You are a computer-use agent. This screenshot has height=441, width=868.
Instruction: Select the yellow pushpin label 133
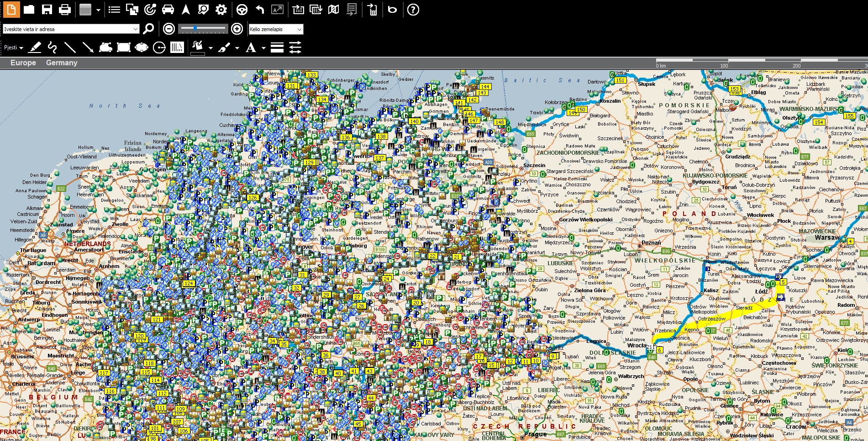click(311, 75)
